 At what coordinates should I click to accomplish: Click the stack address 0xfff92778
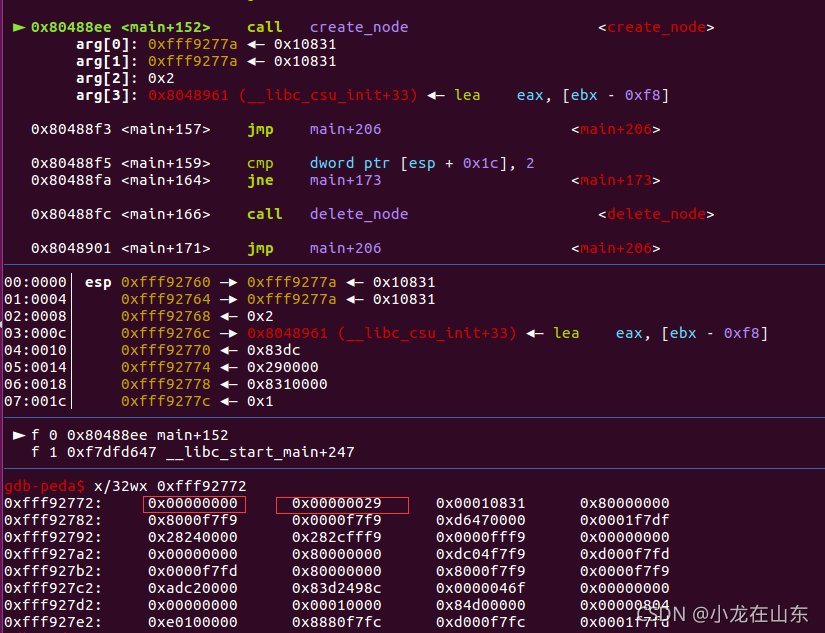coord(166,385)
